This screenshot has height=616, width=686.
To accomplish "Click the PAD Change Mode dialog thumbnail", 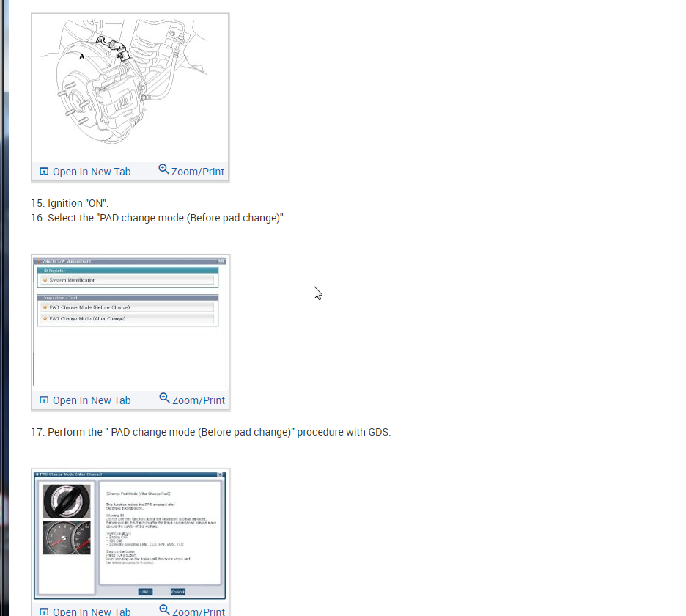I will click(130, 535).
